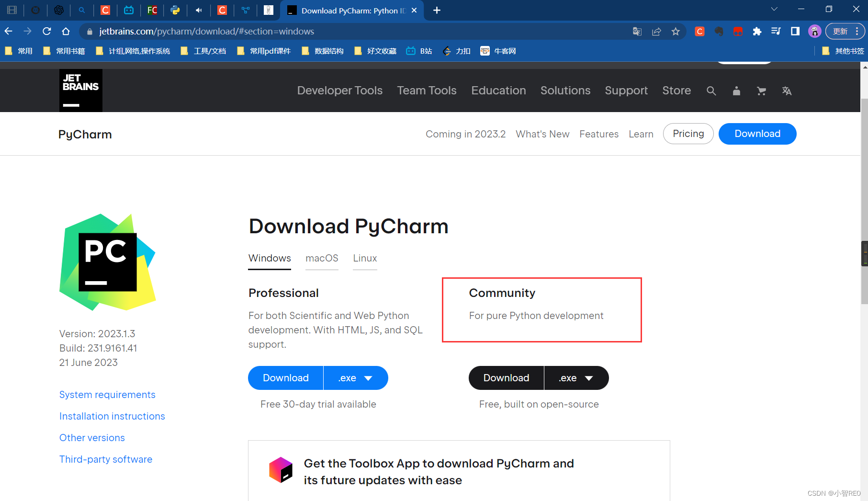
Task: Open the panda profile avatar
Action: pyautogui.click(x=815, y=31)
